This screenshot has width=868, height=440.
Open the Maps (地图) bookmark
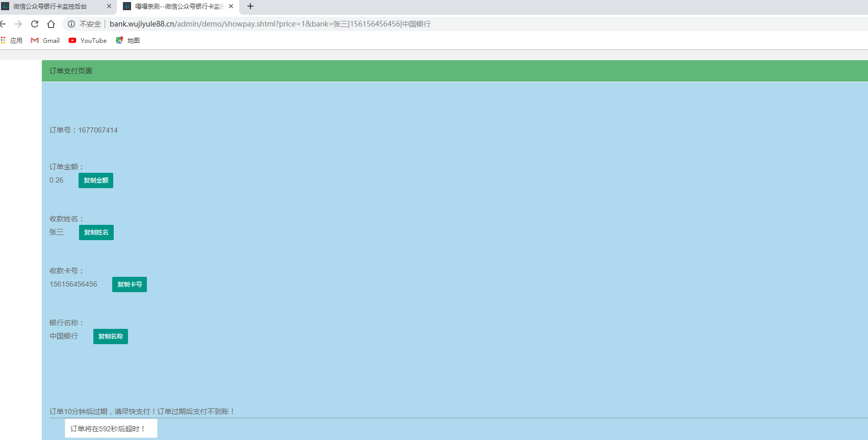[x=128, y=40]
